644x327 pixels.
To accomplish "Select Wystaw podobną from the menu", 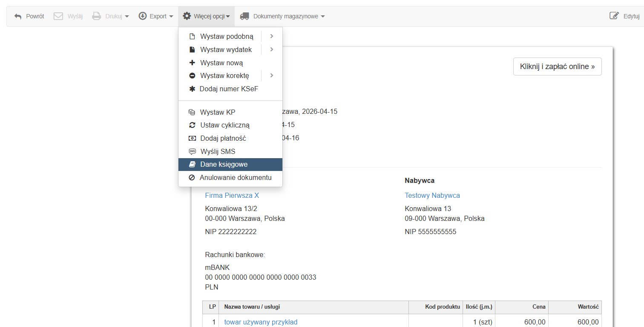I will [227, 37].
